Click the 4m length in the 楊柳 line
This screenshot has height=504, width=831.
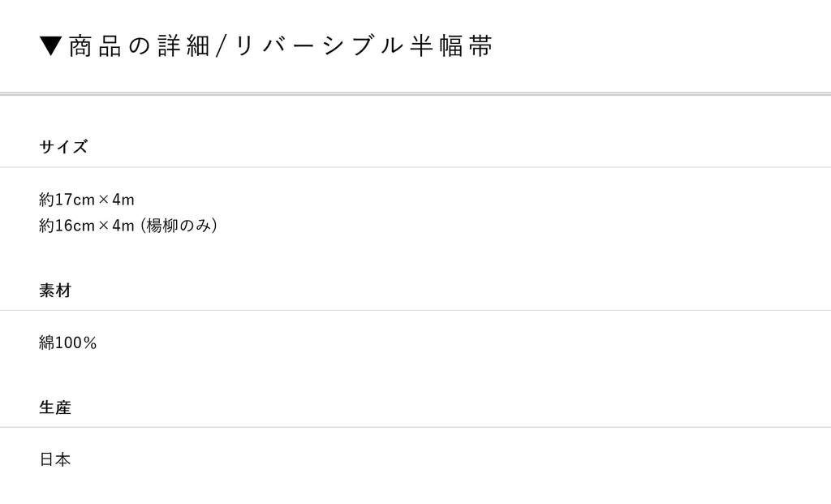click(x=123, y=226)
